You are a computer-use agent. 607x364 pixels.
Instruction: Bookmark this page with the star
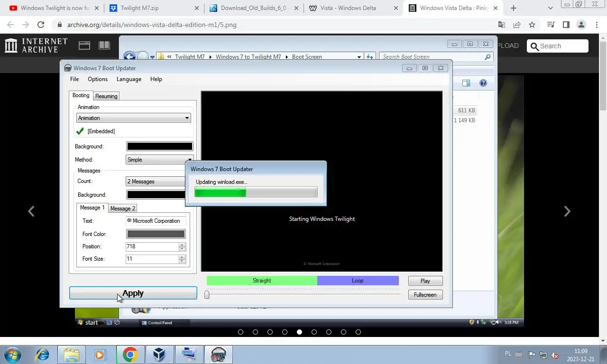click(532, 25)
